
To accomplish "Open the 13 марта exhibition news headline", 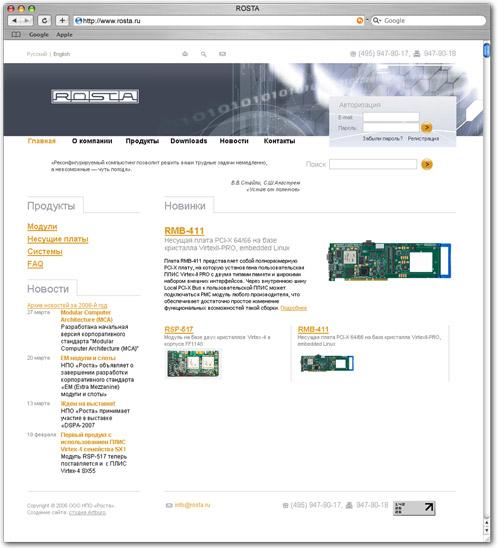I will pos(88,403).
